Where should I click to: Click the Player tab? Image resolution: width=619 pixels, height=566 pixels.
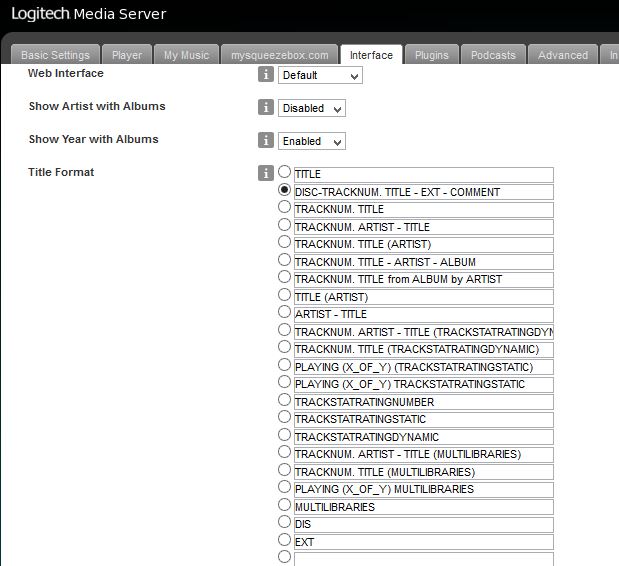126,55
